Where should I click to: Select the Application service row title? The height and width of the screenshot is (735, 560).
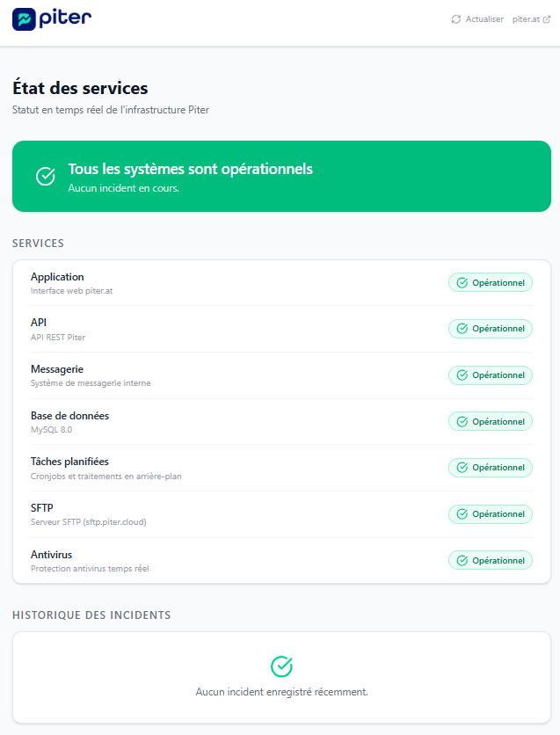(57, 277)
